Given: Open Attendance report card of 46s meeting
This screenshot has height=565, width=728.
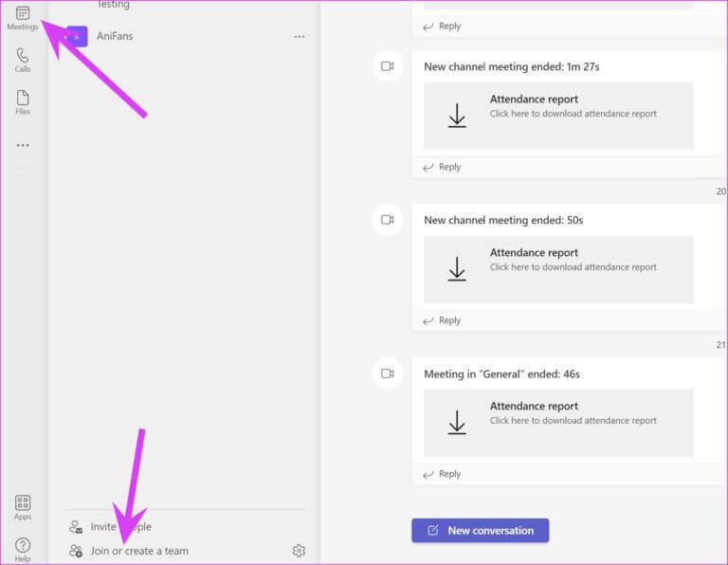Looking at the screenshot, I should coord(558,423).
